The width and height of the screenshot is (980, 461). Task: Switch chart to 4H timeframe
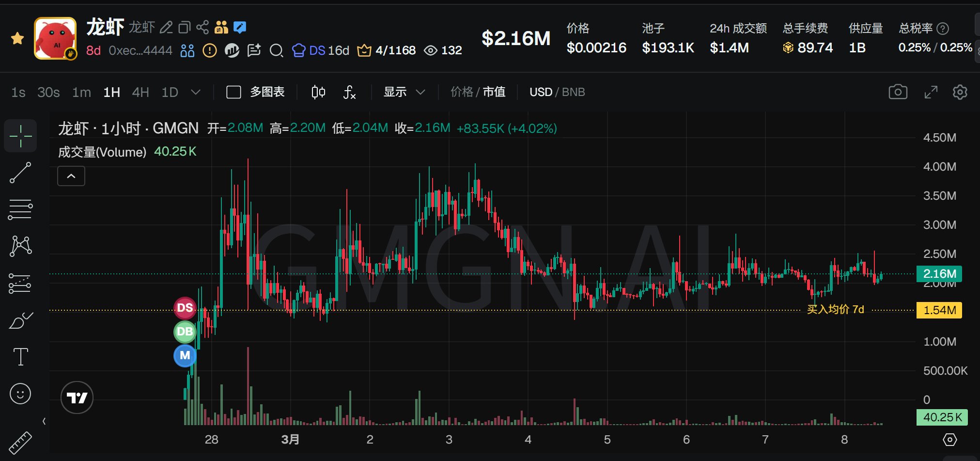click(140, 92)
